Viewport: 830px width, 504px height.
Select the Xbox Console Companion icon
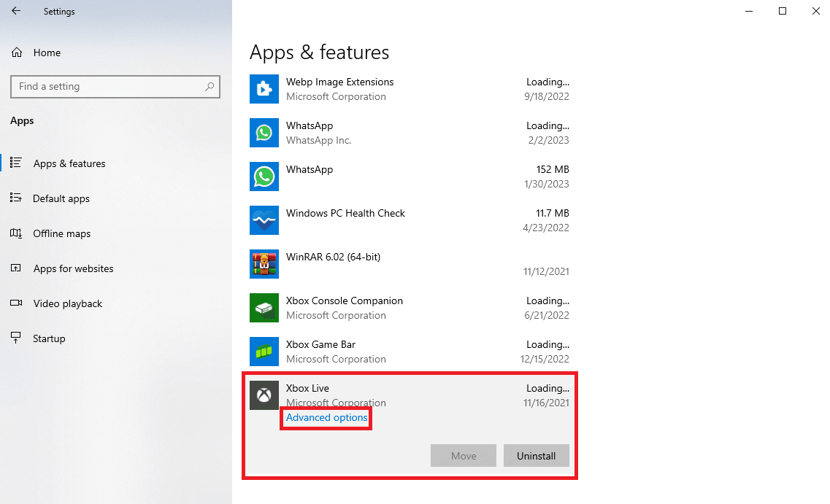pos(264,308)
